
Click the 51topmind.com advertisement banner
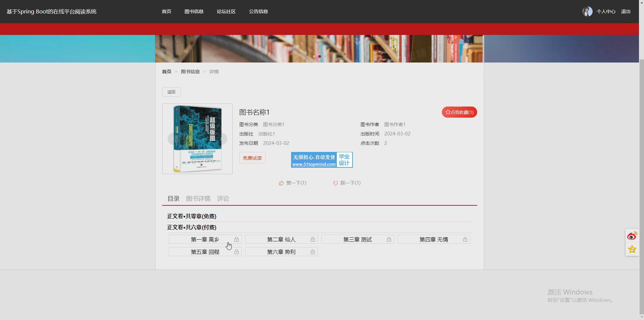click(322, 160)
